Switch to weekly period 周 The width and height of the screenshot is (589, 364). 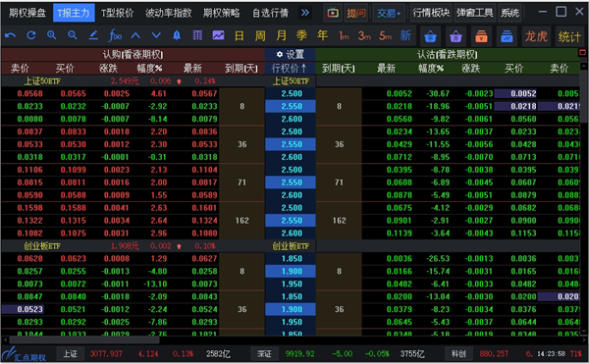tap(260, 35)
